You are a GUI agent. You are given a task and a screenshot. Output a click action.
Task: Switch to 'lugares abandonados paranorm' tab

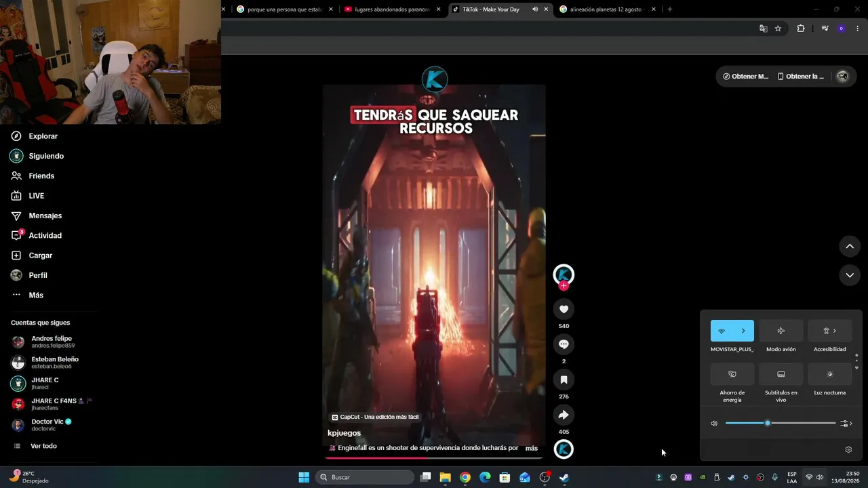(x=393, y=9)
